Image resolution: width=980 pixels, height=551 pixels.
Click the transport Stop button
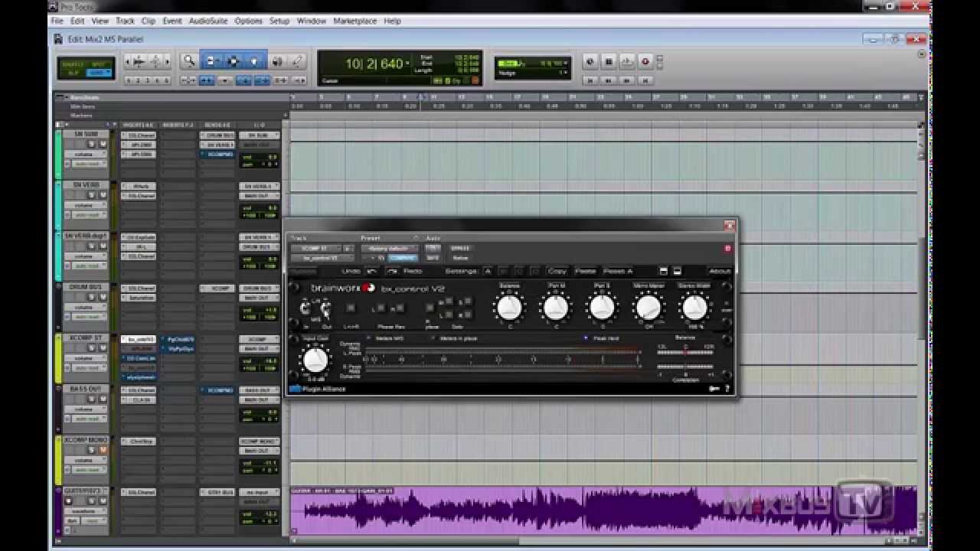click(x=609, y=61)
